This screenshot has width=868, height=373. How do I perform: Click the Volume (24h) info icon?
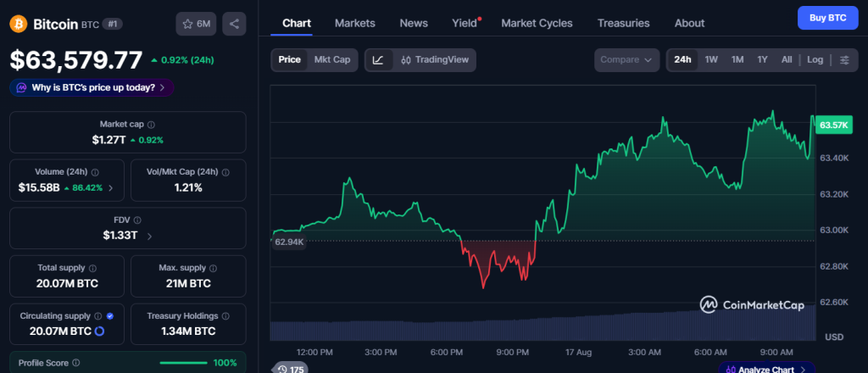tap(95, 172)
